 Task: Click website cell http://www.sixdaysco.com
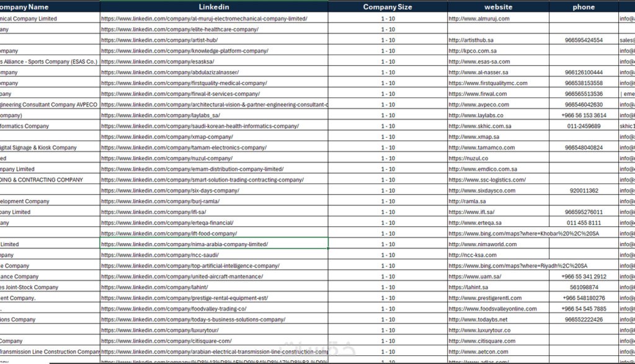[498, 190]
